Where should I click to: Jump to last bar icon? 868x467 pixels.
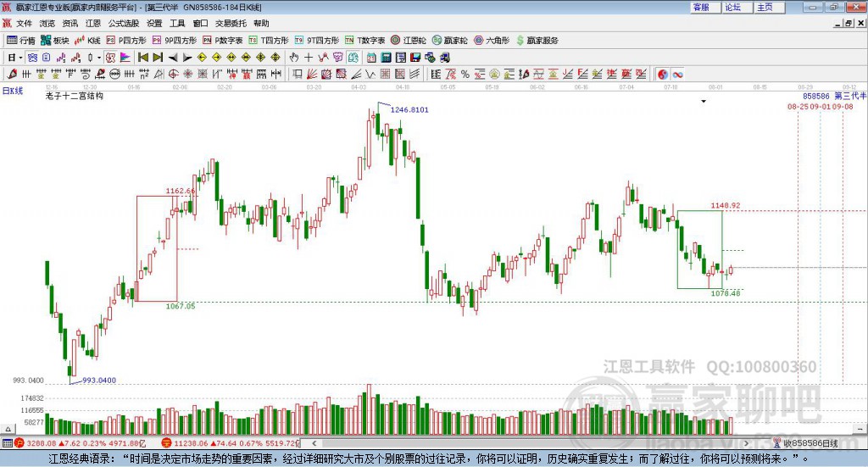[158, 58]
